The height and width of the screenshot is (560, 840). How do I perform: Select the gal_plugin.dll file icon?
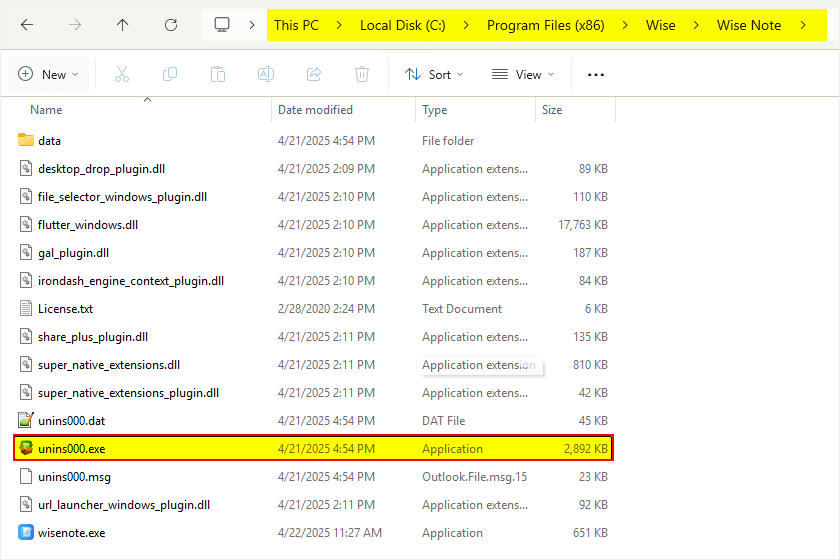pos(26,252)
